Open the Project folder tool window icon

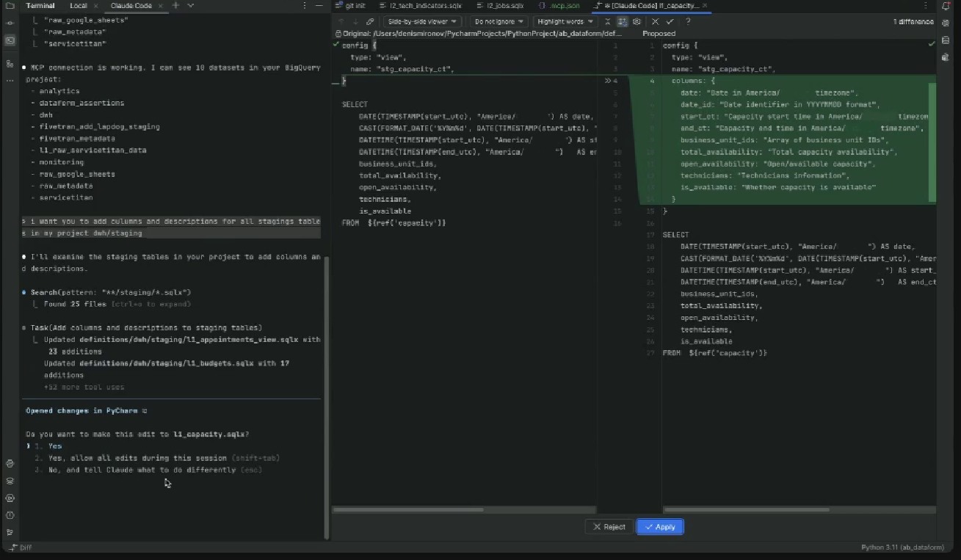(x=10, y=6)
